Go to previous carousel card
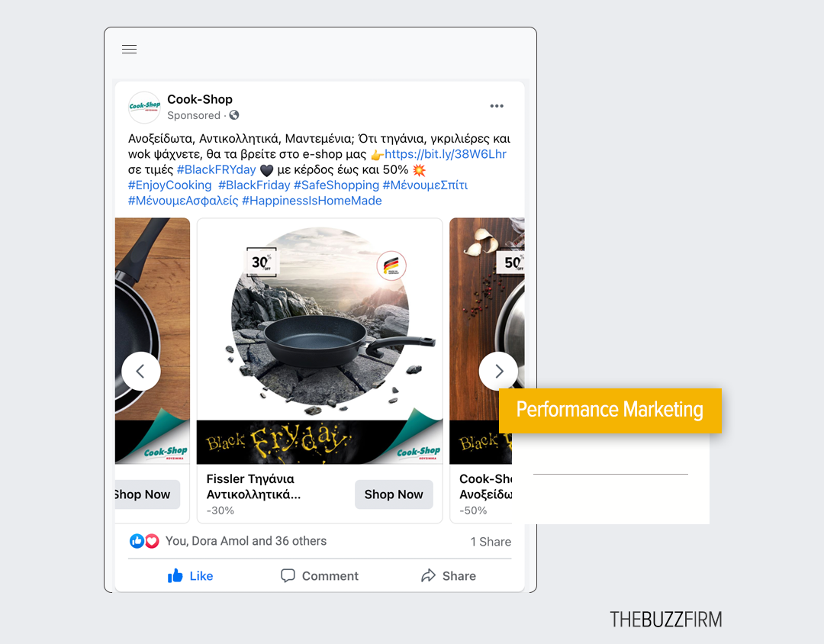 pyautogui.click(x=141, y=371)
